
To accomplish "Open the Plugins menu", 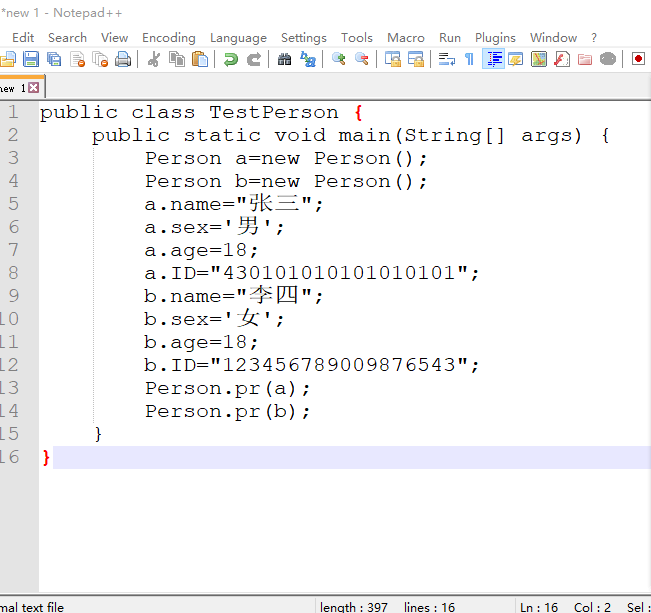I will click(x=495, y=38).
